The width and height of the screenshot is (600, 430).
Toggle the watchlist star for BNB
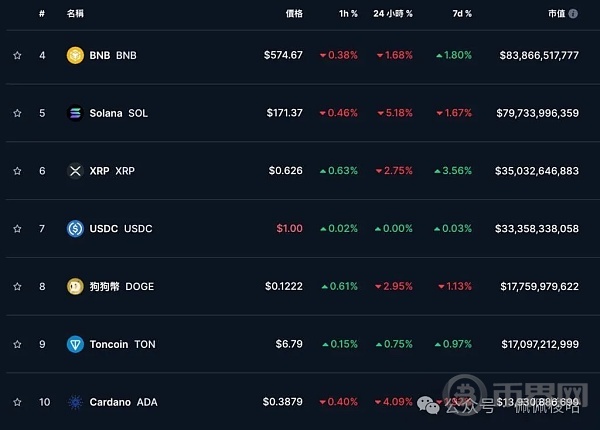click(x=17, y=55)
